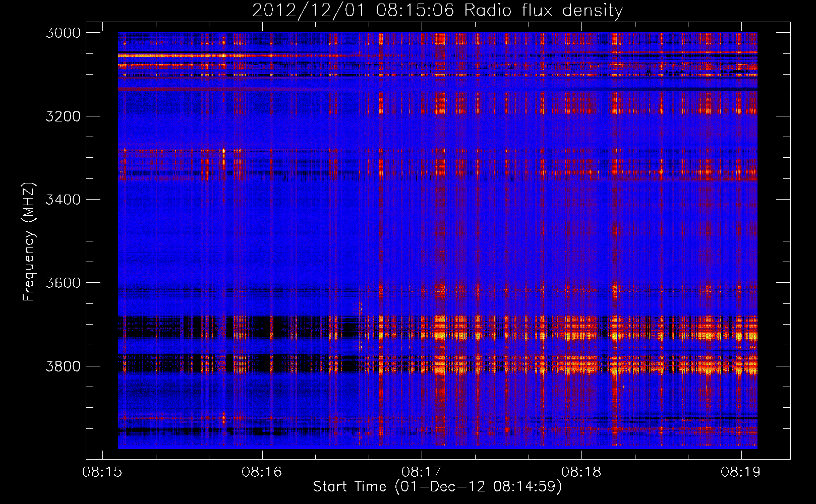Viewport: 816px width, 504px height.
Task: Select the 3400 frequency tick label
Action: [63, 200]
